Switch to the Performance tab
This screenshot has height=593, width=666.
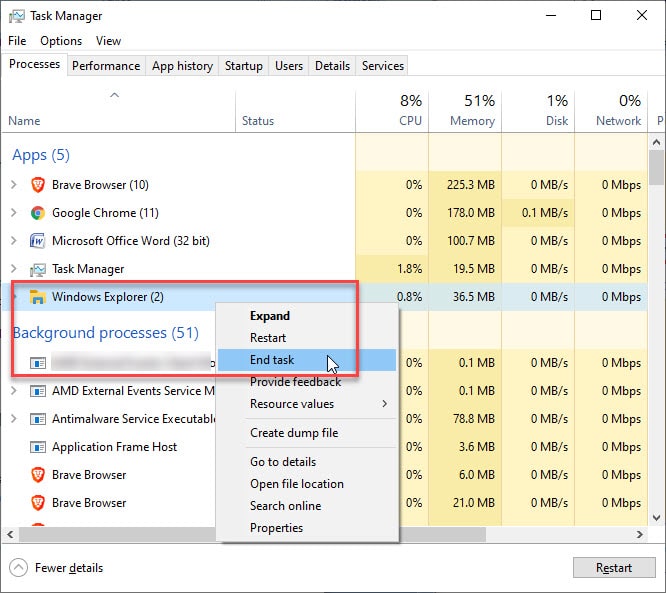click(106, 66)
